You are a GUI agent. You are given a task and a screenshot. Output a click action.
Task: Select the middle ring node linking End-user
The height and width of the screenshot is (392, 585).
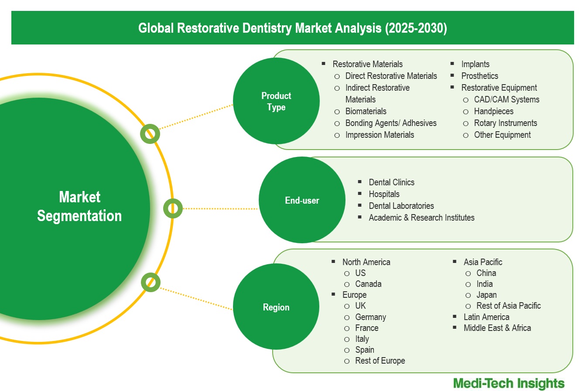tap(173, 208)
